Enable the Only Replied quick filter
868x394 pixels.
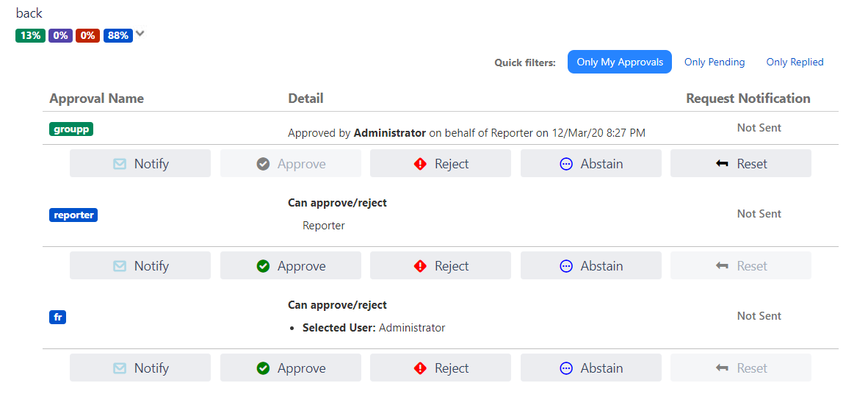coord(795,62)
